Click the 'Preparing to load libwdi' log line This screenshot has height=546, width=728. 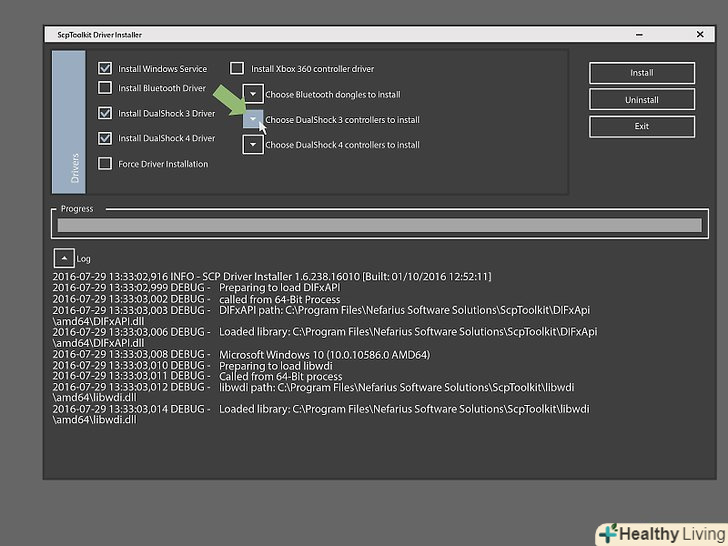(x=193, y=366)
